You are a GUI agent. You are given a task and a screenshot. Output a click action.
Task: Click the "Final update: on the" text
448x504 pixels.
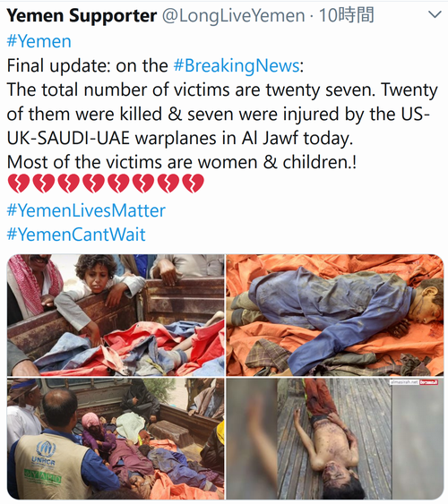click(88, 66)
